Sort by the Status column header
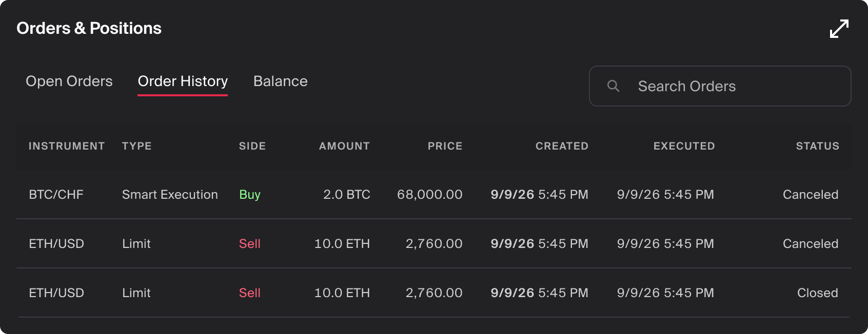Screen dimensions: 868x334 coord(818,146)
